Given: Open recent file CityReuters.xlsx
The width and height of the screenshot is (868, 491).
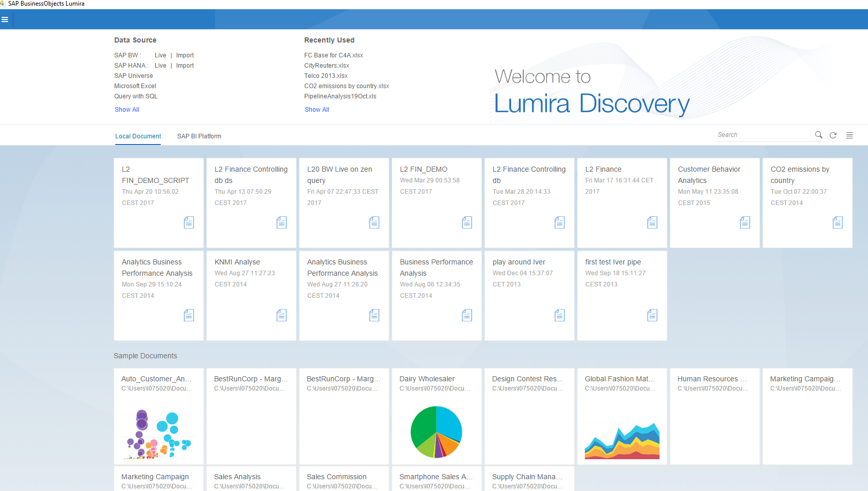Looking at the screenshot, I should [327, 66].
